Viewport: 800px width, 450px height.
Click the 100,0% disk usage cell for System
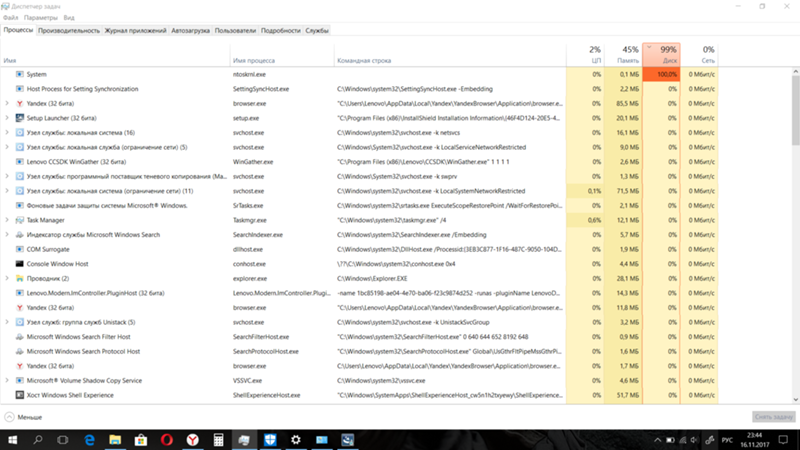click(661, 74)
